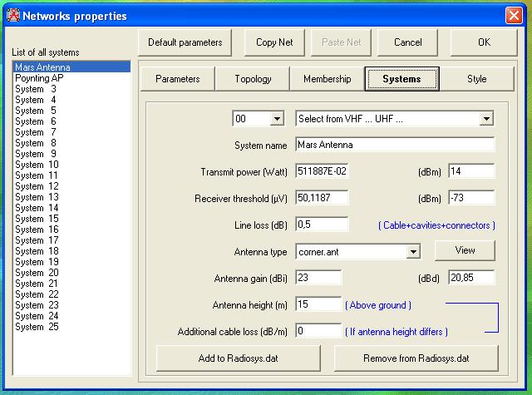Select System 22 in the list
This screenshot has height=395, width=532.
71,294
